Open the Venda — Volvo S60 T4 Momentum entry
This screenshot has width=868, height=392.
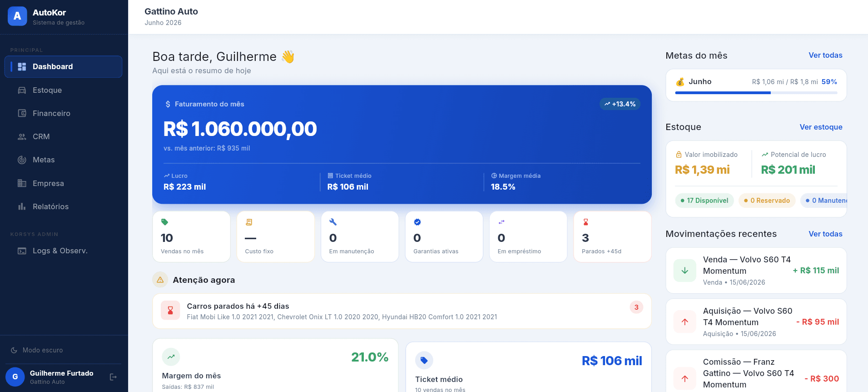pos(756,271)
